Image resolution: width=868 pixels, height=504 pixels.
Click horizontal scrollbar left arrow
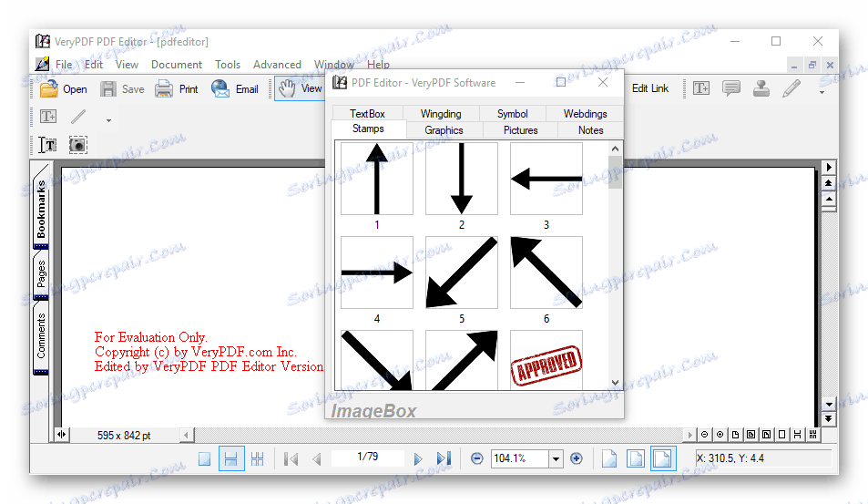point(186,436)
